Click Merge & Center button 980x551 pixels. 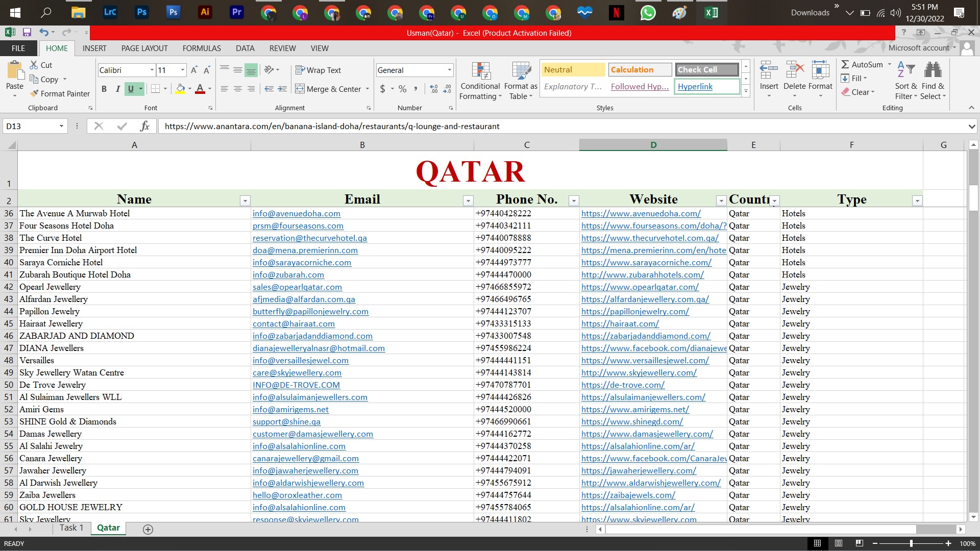(328, 89)
